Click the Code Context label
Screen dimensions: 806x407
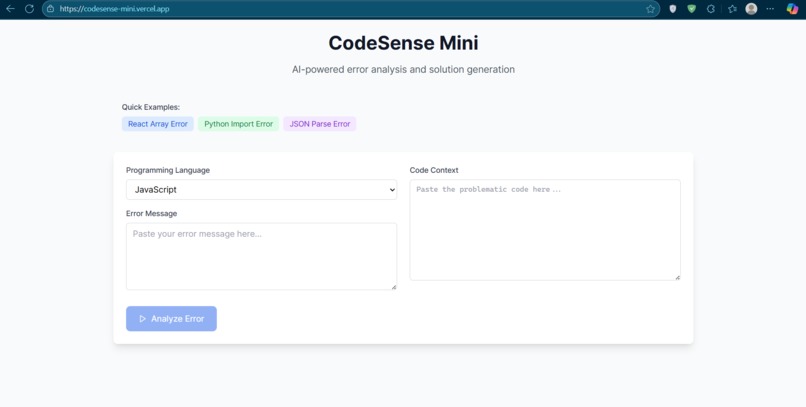tap(434, 170)
